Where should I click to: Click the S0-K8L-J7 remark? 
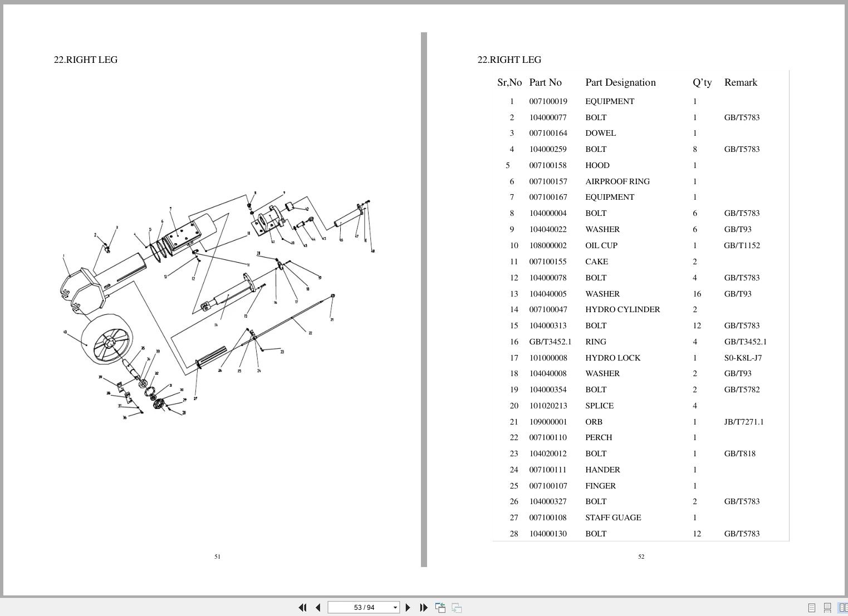(x=743, y=358)
